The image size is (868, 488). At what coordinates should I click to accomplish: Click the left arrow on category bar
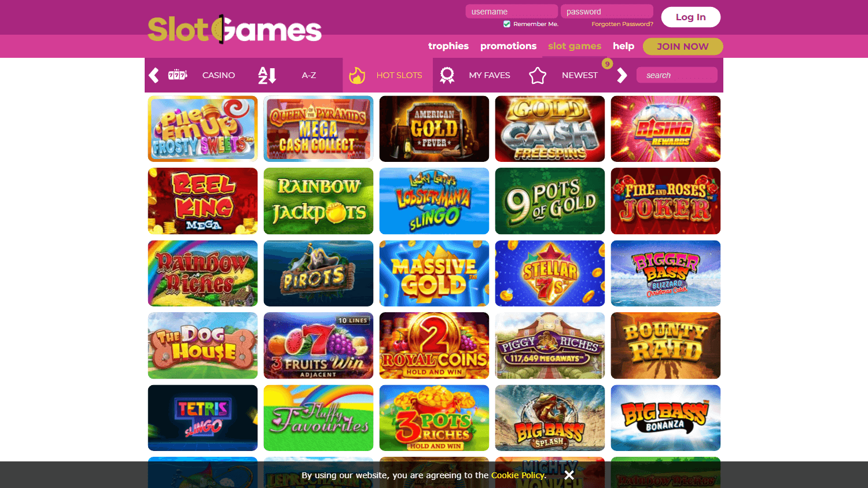154,75
